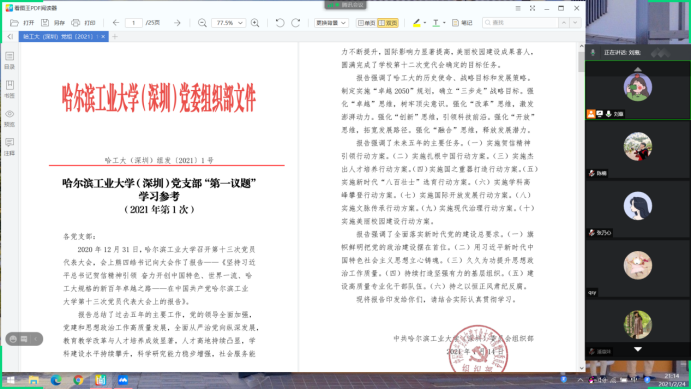Image resolution: width=692 pixels, height=389 pixels.
Task: Click the 打开 (Open) file icon
Action: tap(15, 23)
